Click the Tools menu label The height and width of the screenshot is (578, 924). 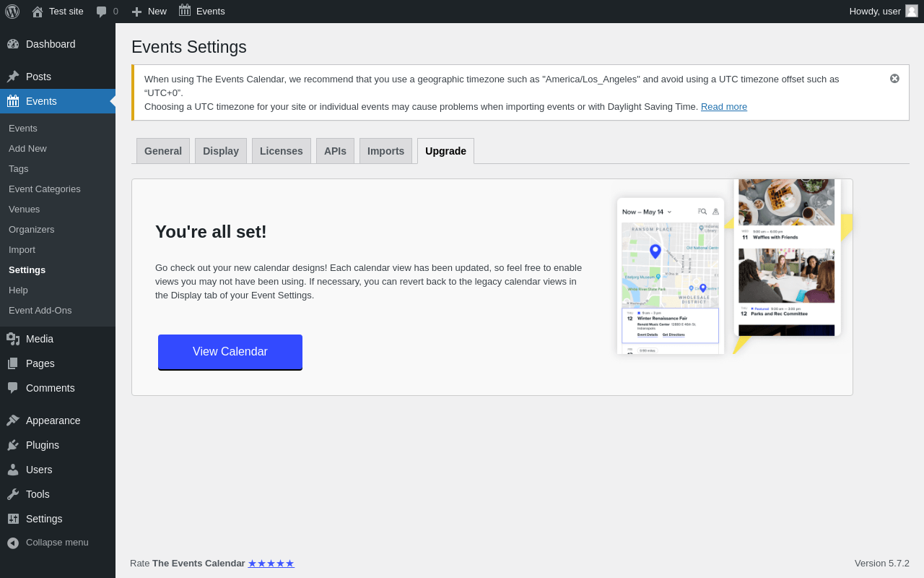click(38, 494)
